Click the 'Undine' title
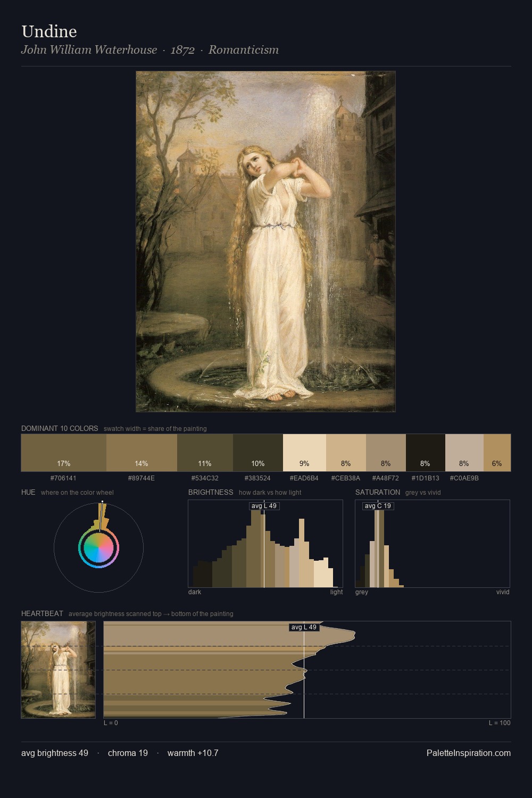The height and width of the screenshot is (798, 532). (x=49, y=31)
